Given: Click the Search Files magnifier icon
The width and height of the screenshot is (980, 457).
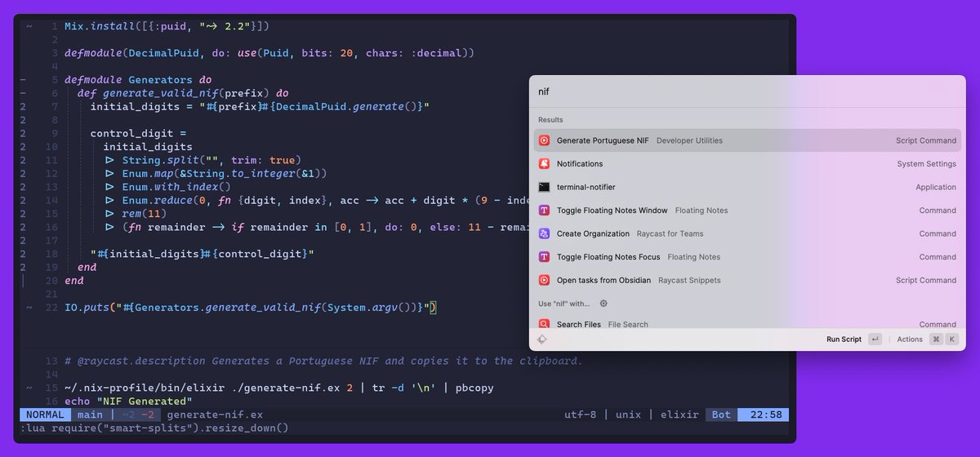Looking at the screenshot, I should (544, 324).
